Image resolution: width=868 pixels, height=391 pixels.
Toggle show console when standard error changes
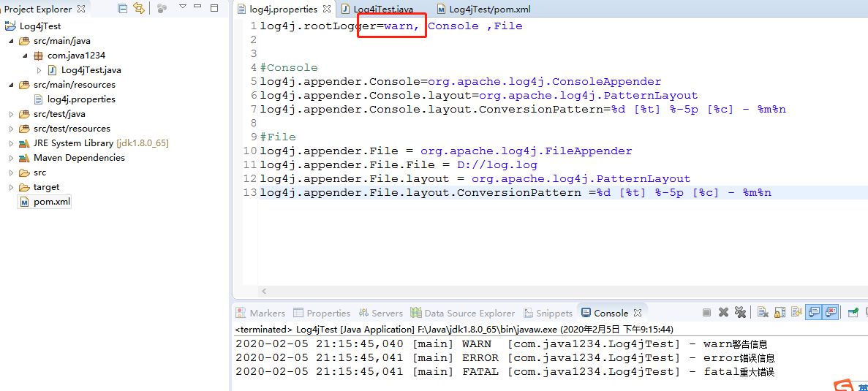tap(831, 313)
